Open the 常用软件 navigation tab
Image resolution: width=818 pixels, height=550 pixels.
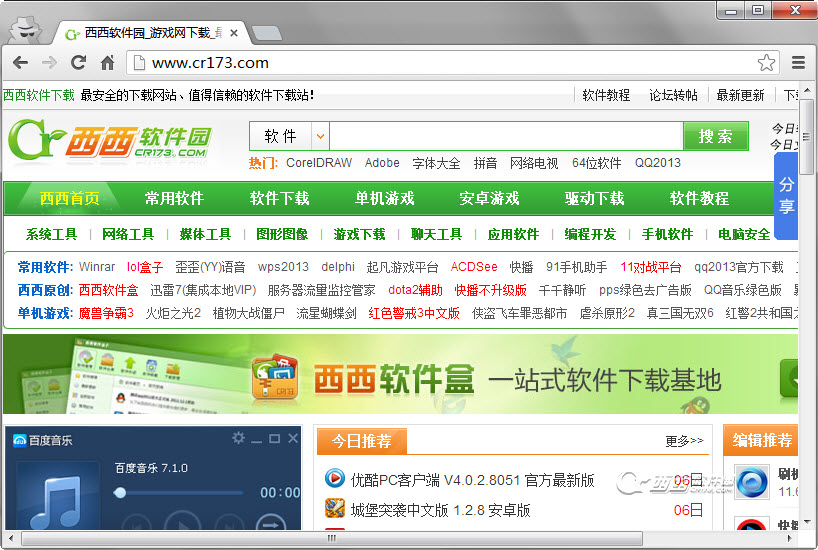pyautogui.click(x=174, y=198)
